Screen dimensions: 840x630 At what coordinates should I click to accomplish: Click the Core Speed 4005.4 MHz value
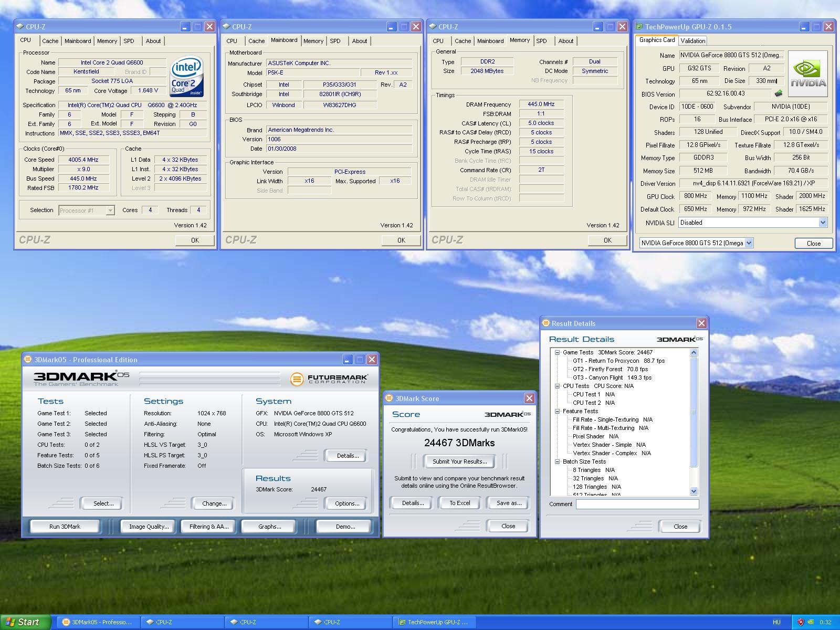83,160
